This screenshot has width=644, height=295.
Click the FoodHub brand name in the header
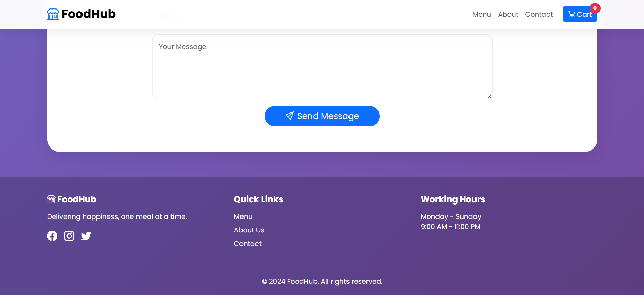click(x=88, y=14)
